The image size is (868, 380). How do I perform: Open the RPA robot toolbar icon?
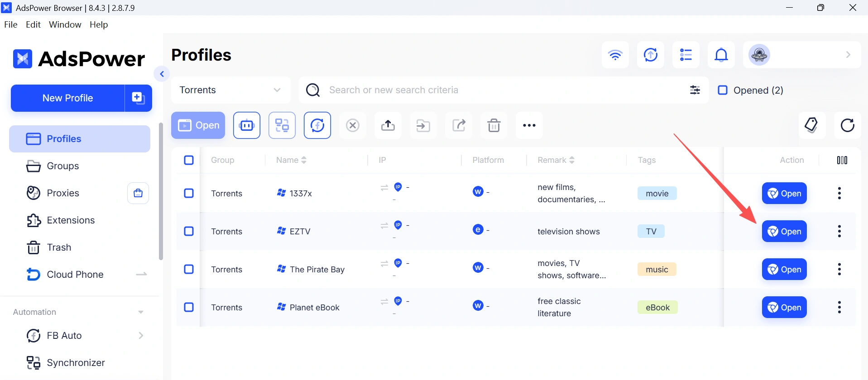coord(247,125)
